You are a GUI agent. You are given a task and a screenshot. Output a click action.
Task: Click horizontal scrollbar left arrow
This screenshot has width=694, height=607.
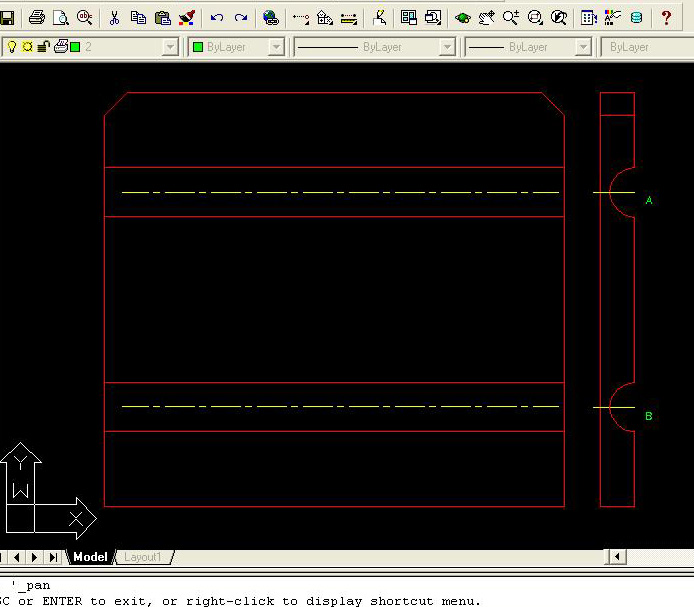coord(616,557)
